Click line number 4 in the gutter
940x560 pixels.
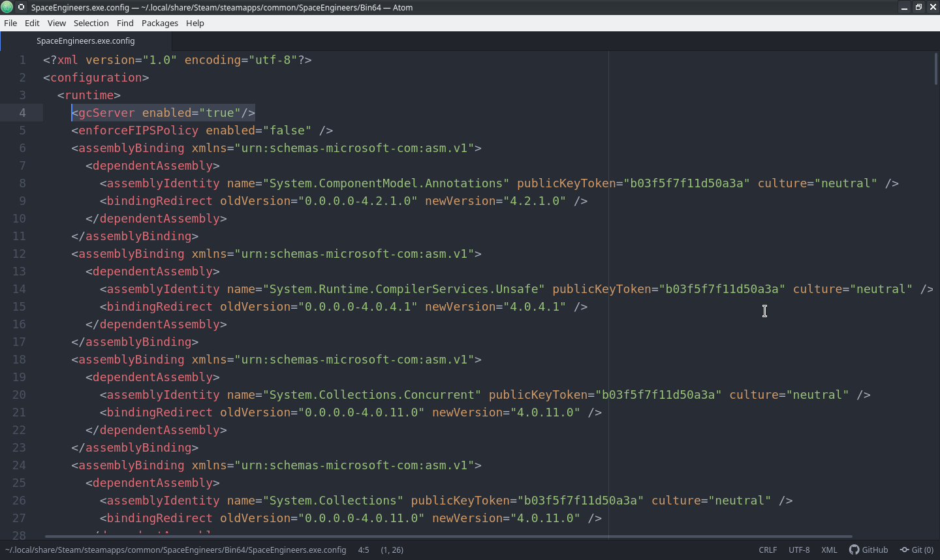point(22,113)
